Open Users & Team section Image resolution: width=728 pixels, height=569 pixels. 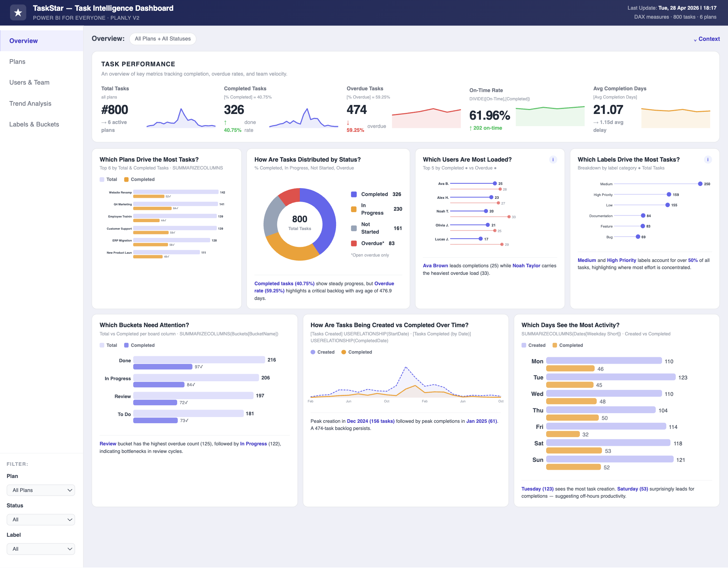coord(42,82)
